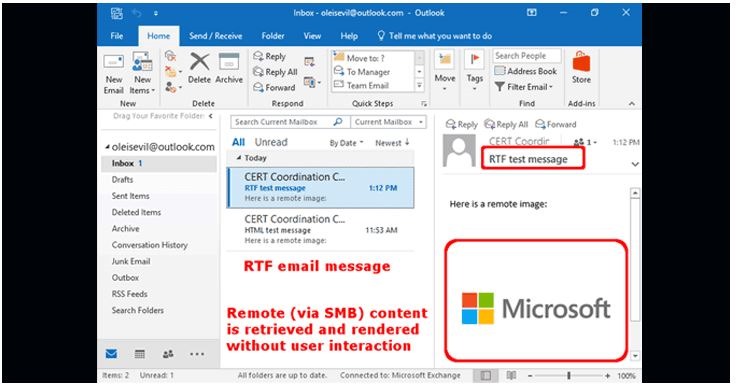The height and width of the screenshot is (388, 736).
Task: Switch to Calendar view icon
Action: (140, 354)
